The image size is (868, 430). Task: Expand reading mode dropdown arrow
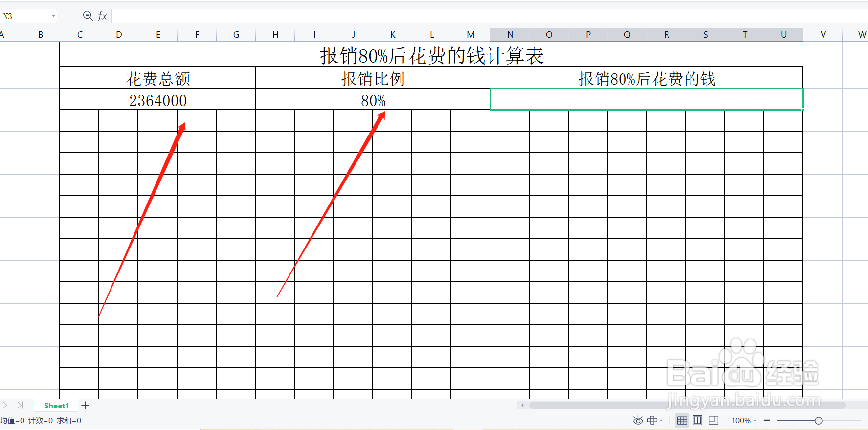[661, 421]
